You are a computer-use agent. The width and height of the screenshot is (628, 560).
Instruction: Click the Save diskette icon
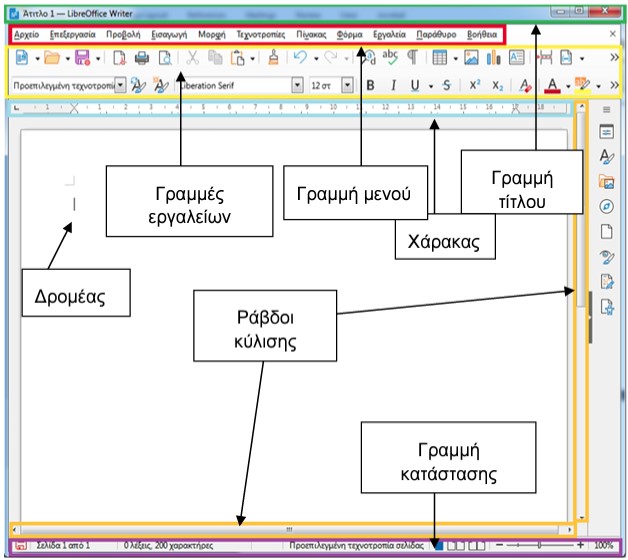(x=83, y=58)
